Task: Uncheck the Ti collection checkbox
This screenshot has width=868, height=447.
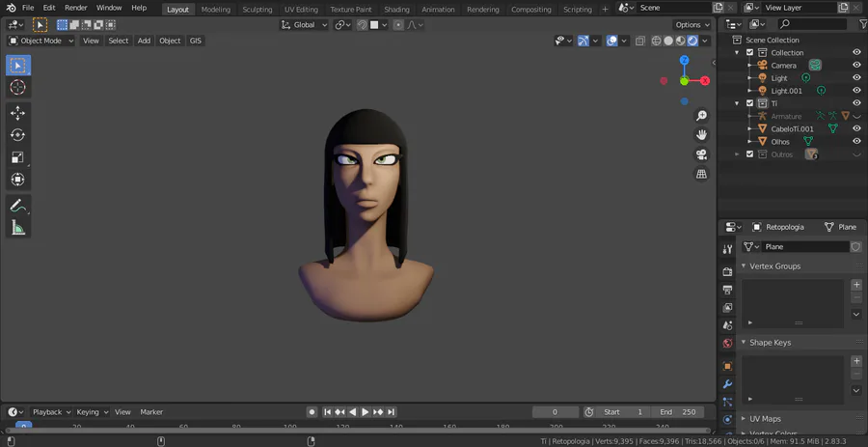Action: coord(749,103)
